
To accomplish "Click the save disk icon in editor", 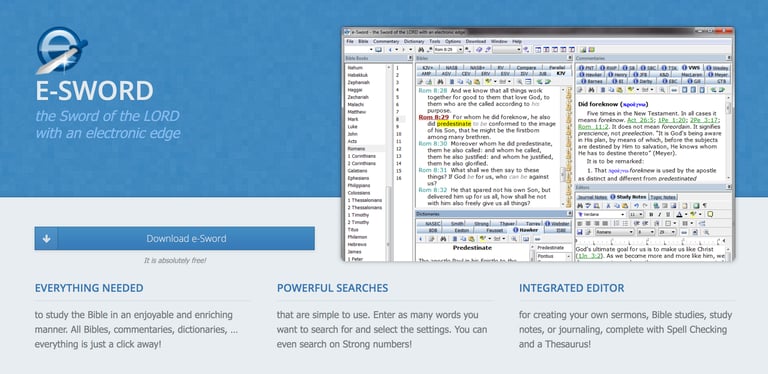I will coord(579,232).
